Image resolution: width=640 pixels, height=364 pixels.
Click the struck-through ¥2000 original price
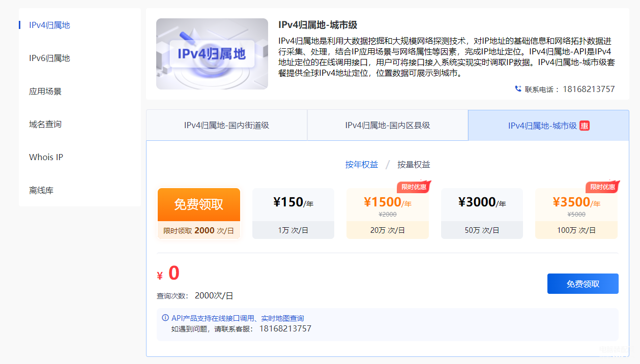point(388,215)
